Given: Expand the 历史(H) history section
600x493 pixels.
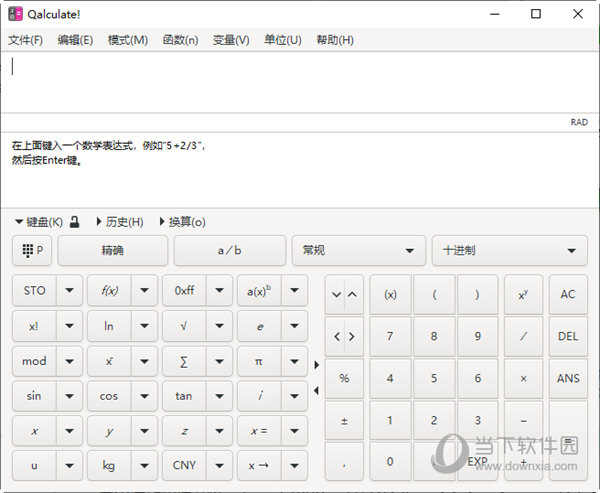Looking at the screenshot, I should pos(120,222).
